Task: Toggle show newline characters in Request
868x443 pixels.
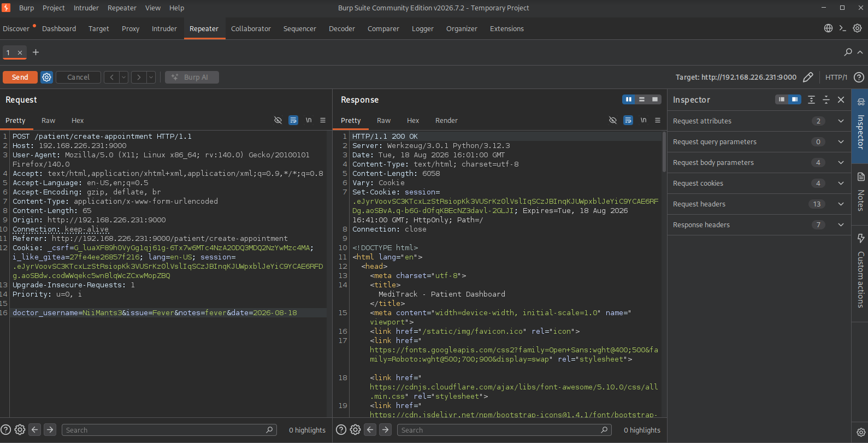Action: point(309,120)
